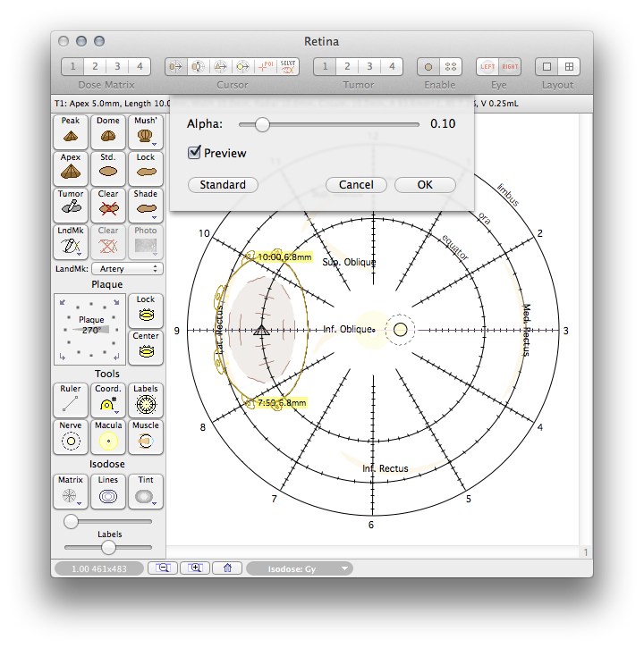Switch Eye selector to RIGHT

[510, 67]
